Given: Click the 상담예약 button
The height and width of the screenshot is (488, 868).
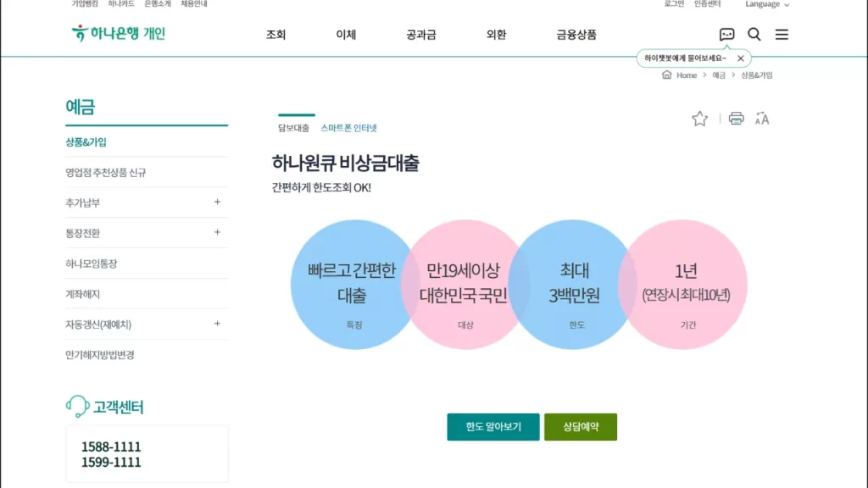Looking at the screenshot, I should tap(581, 427).
